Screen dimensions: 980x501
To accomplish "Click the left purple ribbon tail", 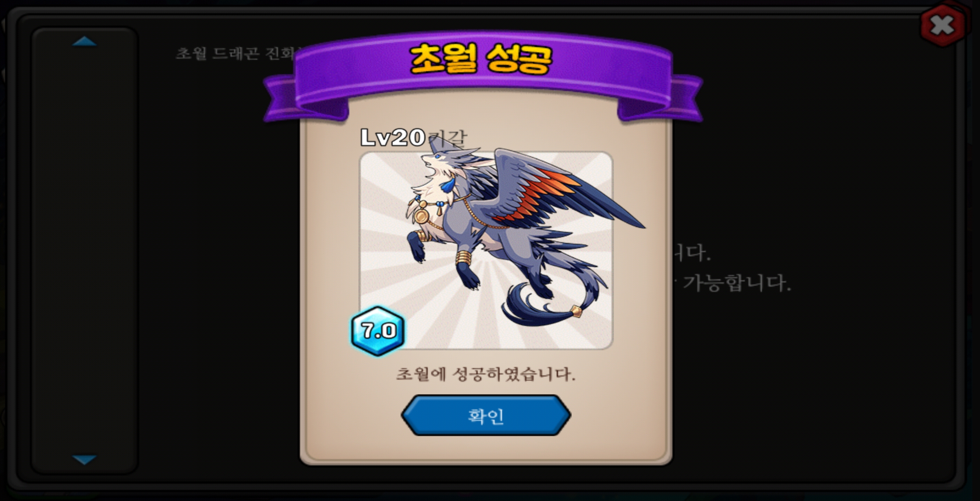I will pyautogui.click(x=289, y=98).
